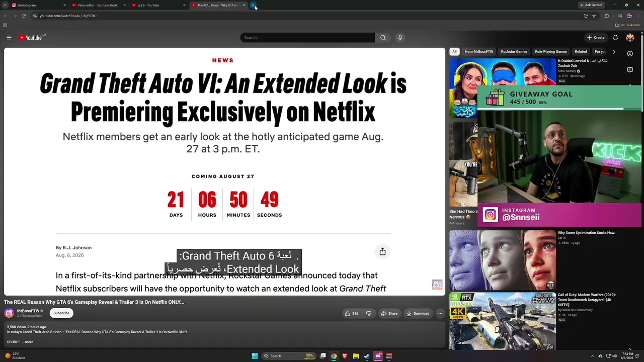Start voice search with microphone icon
Screen dimensions: 644x362
400,38
